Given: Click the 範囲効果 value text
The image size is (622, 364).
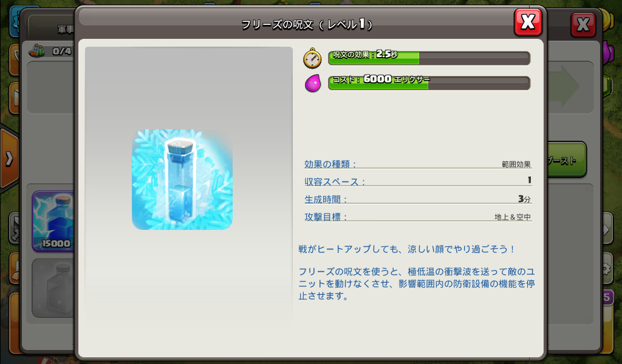Looking at the screenshot, I should [516, 164].
